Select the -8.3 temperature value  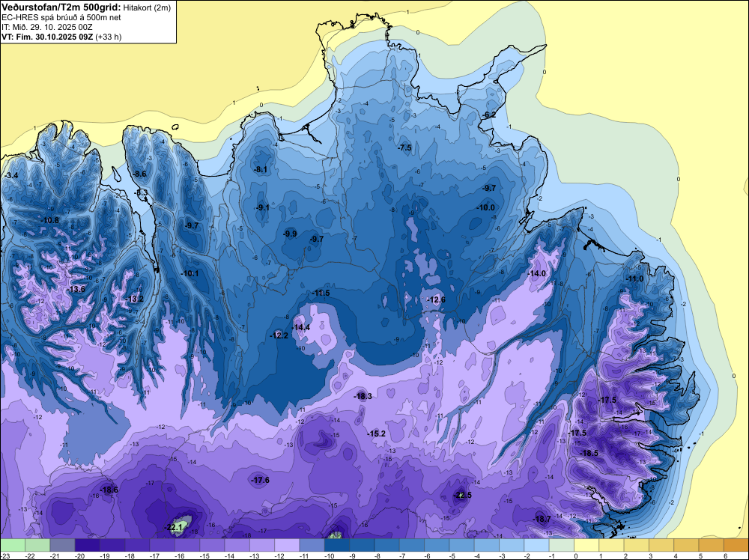(142, 192)
